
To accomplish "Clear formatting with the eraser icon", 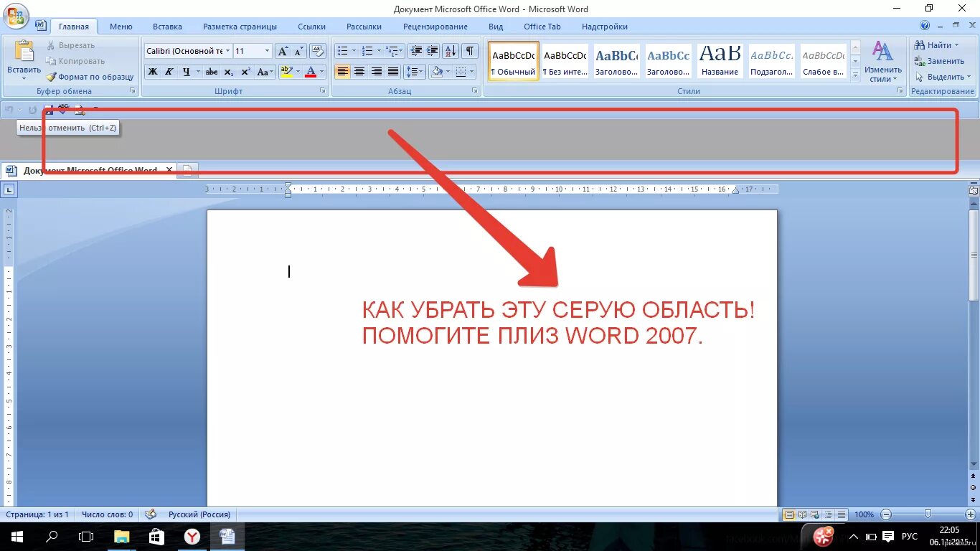I will point(318,51).
